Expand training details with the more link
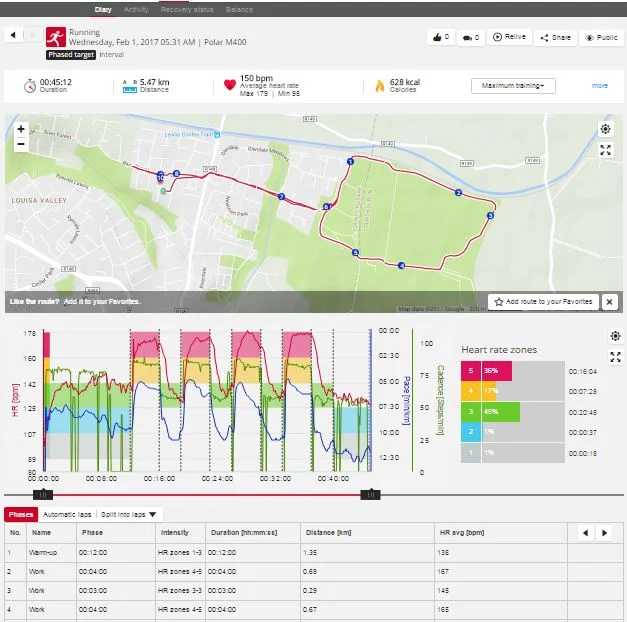Image resolution: width=627 pixels, height=622 pixels. coord(599,86)
